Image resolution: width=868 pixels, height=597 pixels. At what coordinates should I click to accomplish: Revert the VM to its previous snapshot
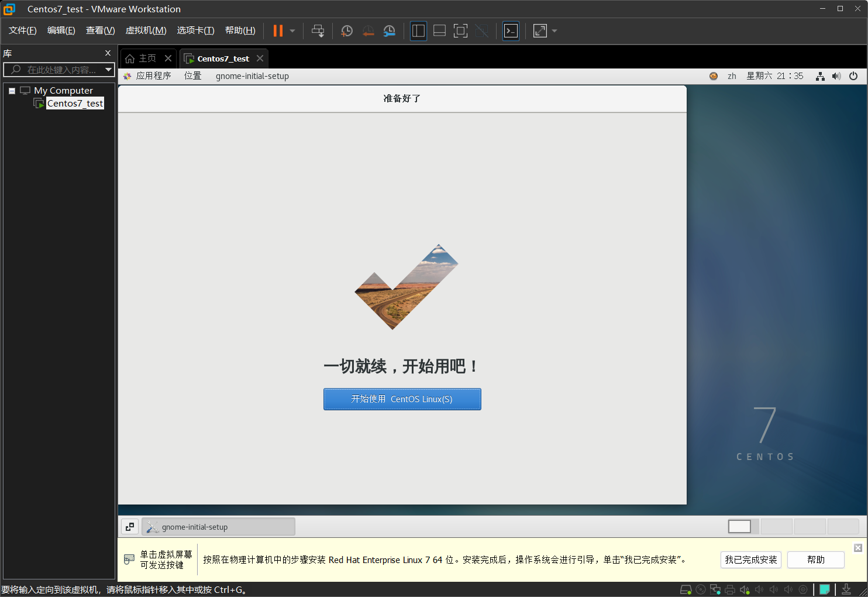(368, 31)
